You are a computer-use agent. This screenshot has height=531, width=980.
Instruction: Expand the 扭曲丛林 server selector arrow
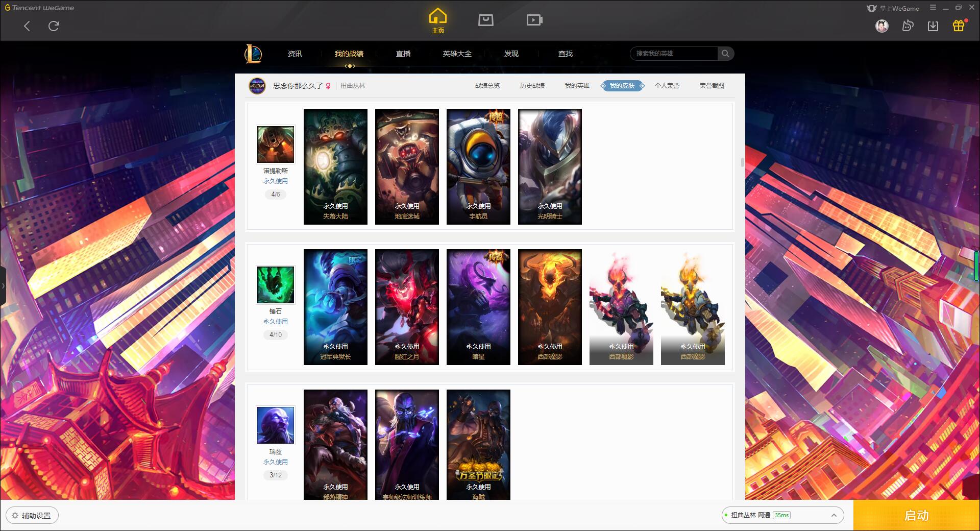click(834, 515)
